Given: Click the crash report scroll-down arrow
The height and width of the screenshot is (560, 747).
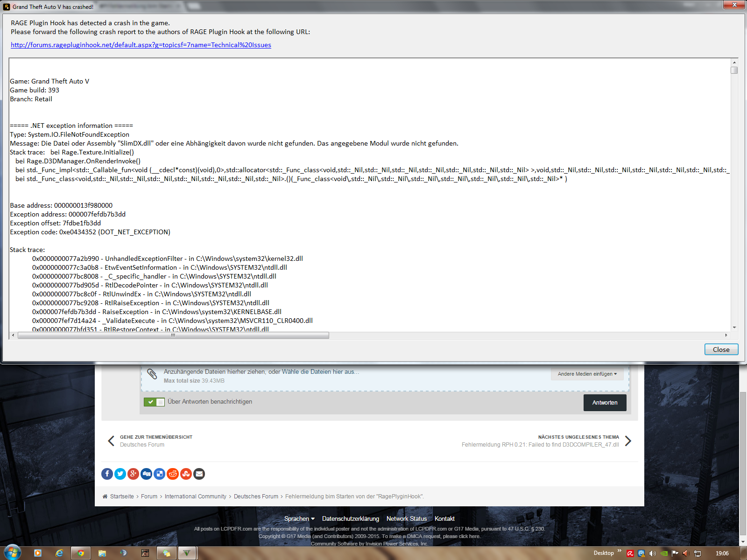Looking at the screenshot, I should 734,328.
